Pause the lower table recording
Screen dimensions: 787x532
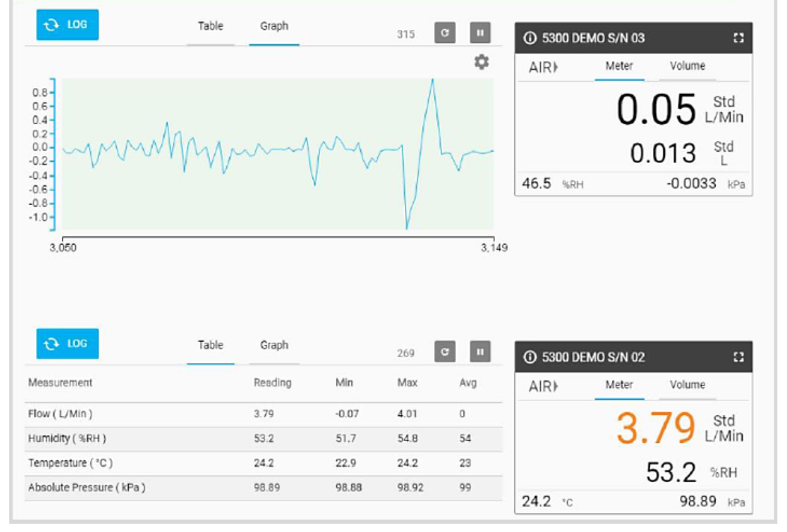pyautogui.click(x=480, y=352)
